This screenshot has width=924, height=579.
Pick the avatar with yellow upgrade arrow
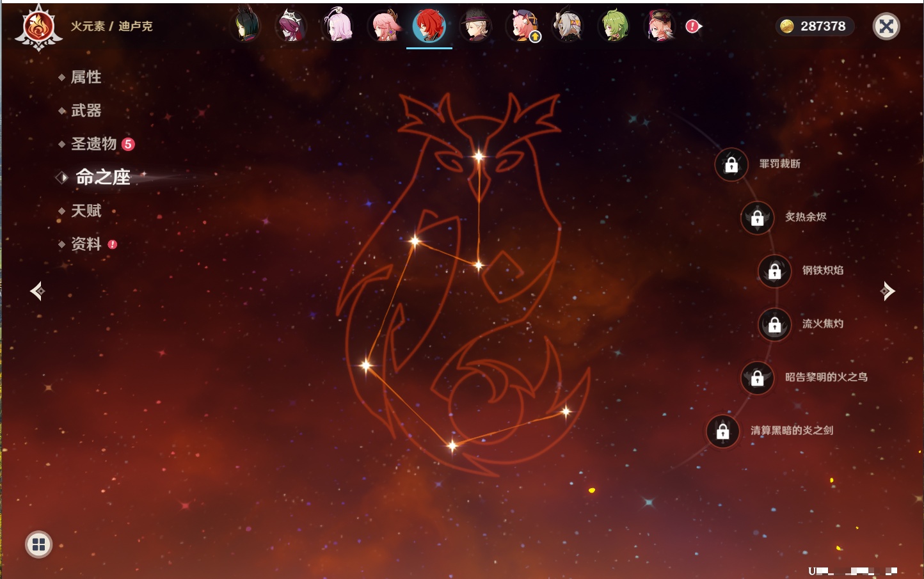(x=523, y=26)
